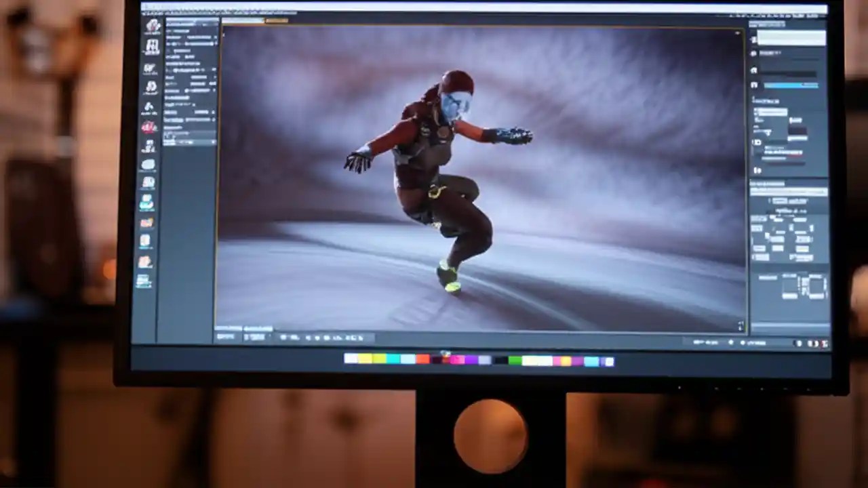The width and height of the screenshot is (868, 488).
Task: Click the Material editor icon in the left toolbar
Action: [x=151, y=87]
